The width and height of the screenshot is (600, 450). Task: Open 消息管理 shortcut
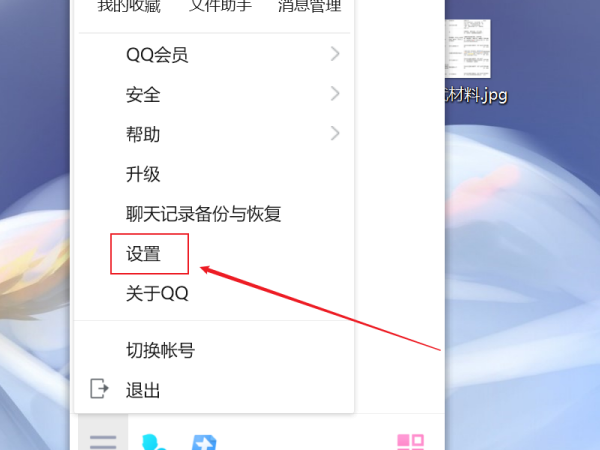[x=310, y=6]
